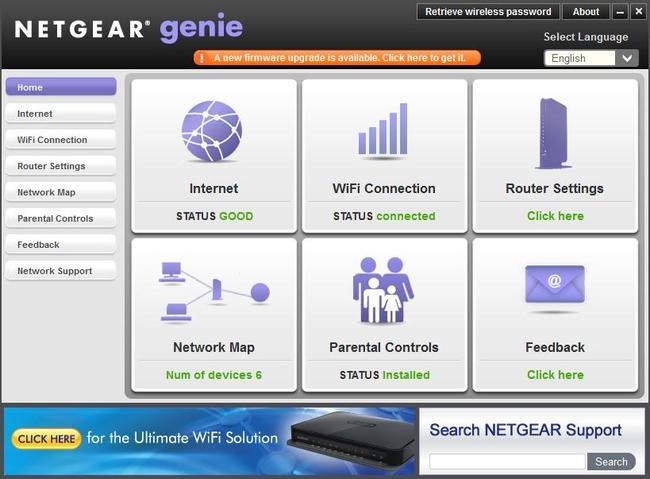The width and height of the screenshot is (650, 479).
Task: Click the WiFi signal bars icon
Action: [383, 129]
